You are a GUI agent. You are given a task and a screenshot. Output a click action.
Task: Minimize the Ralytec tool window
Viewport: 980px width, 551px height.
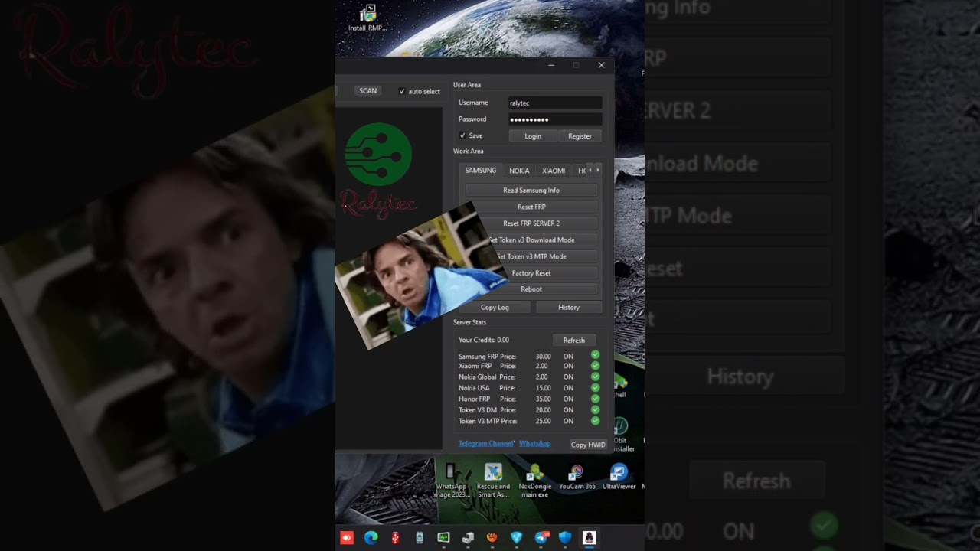click(x=551, y=65)
